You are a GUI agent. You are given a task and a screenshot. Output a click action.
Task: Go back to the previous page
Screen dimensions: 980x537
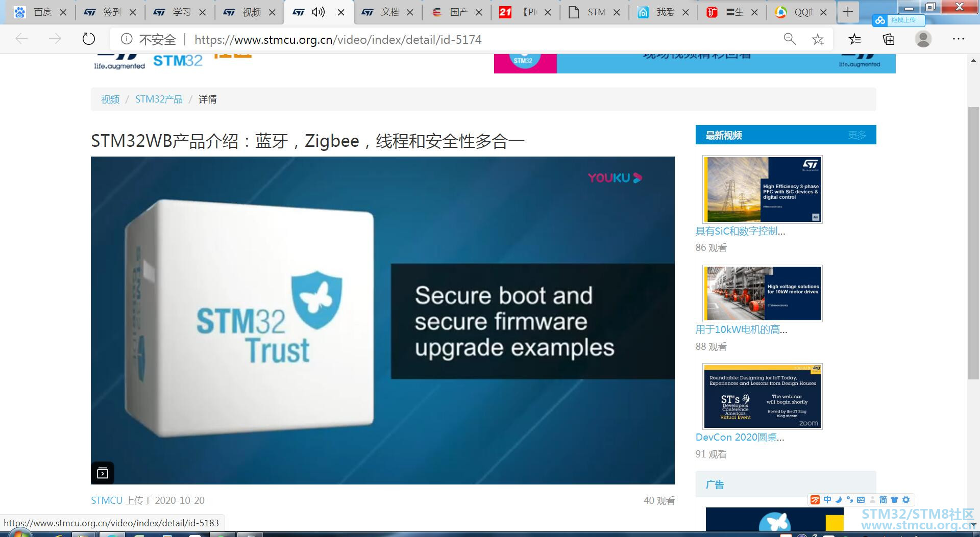pyautogui.click(x=21, y=39)
